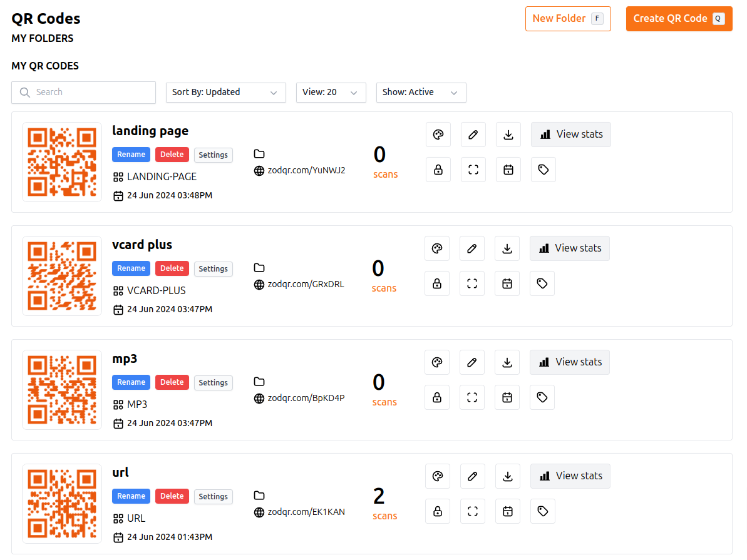View stats for vcard plus
Image resolution: width=747 pixels, height=560 pixels.
[x=570, y=248]
